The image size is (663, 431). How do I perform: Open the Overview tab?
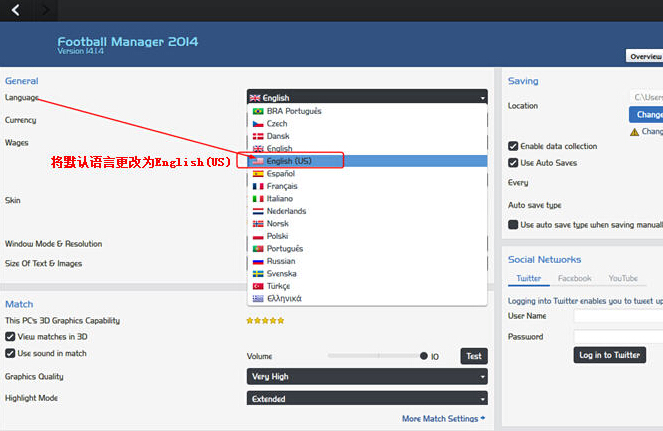click(x=644, y=56)
